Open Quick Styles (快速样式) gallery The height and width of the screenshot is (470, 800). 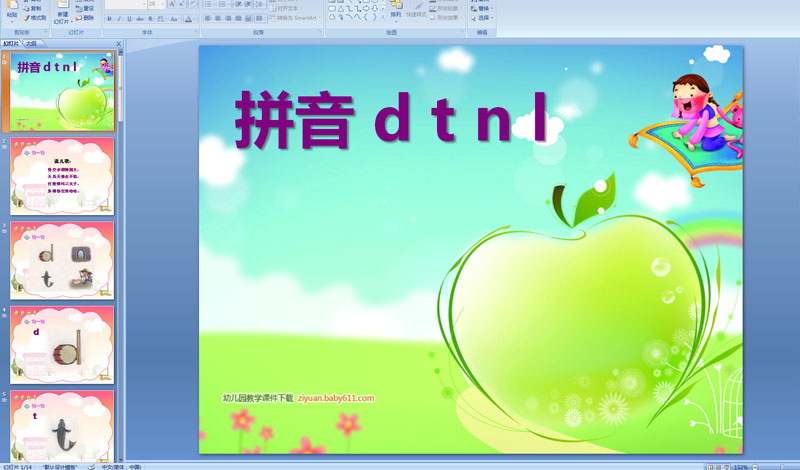[416, 10]
